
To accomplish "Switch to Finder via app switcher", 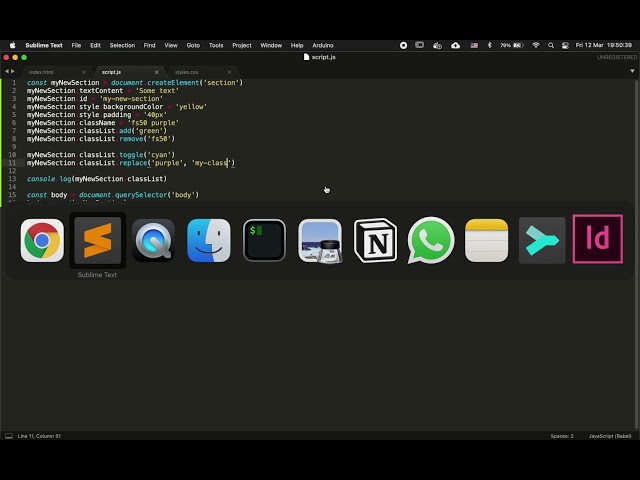I will coord(209,240).
